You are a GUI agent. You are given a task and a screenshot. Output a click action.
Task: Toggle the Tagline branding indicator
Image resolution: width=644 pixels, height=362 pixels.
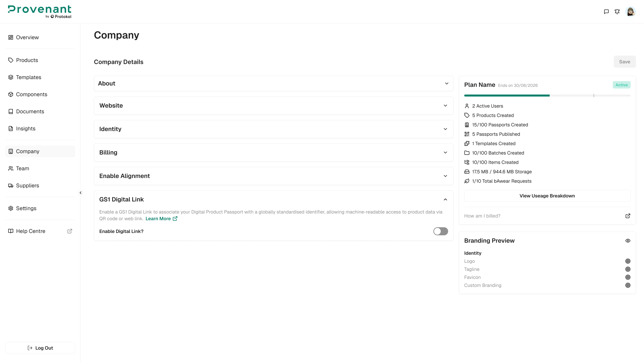pyautogui.click(x=628, y=269)
